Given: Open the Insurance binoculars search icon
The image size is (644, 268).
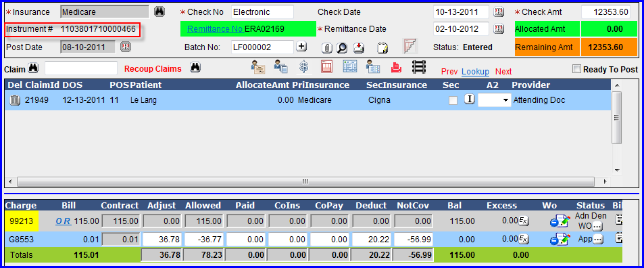Looking at the screenshot, I should click(159, 12).
